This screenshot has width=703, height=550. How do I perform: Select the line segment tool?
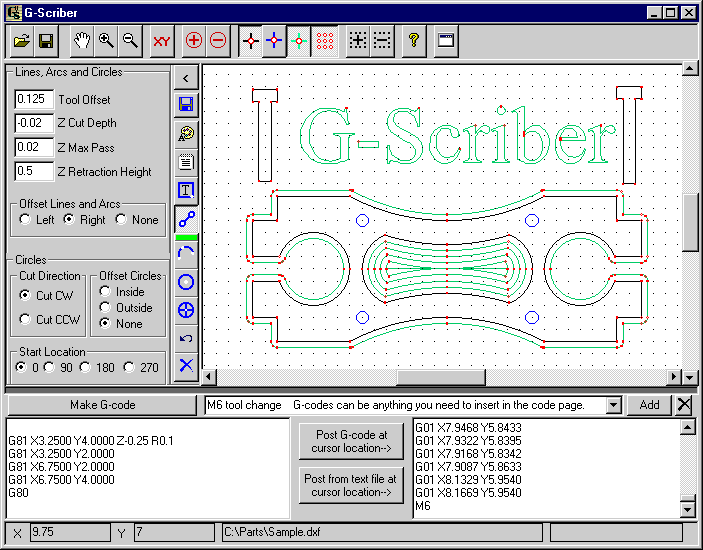(186, 219)
